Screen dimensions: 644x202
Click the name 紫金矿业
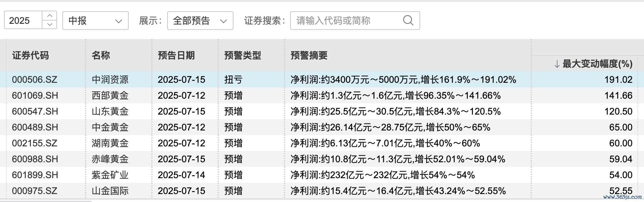point(110,175)
